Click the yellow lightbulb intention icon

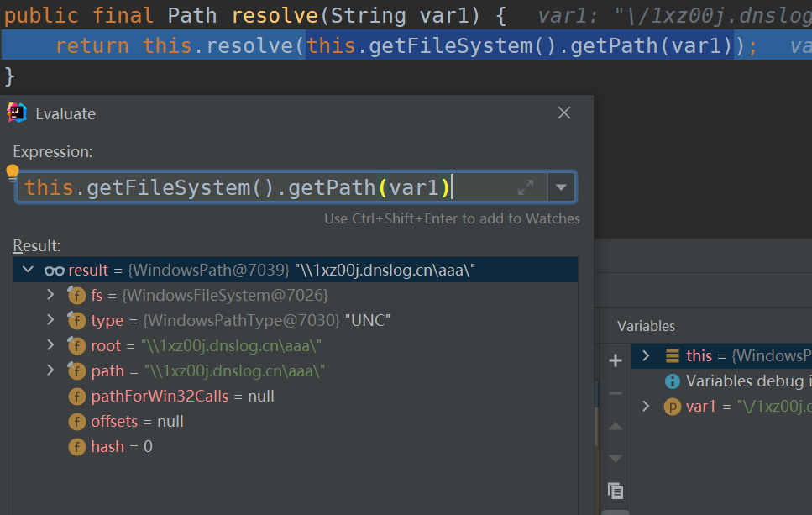(x=13, y=172)
